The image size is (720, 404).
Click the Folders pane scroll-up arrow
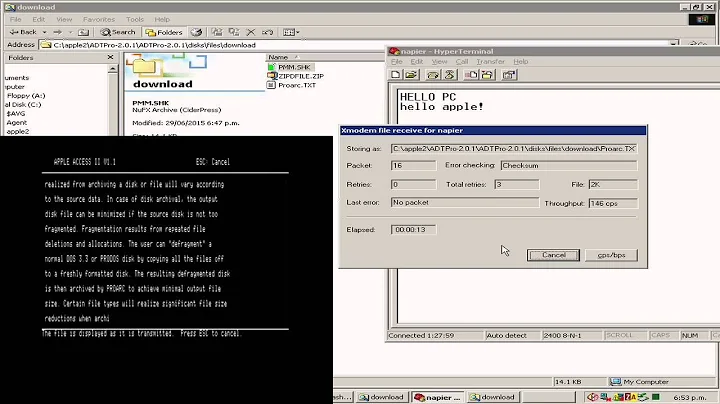click(113, 69)
